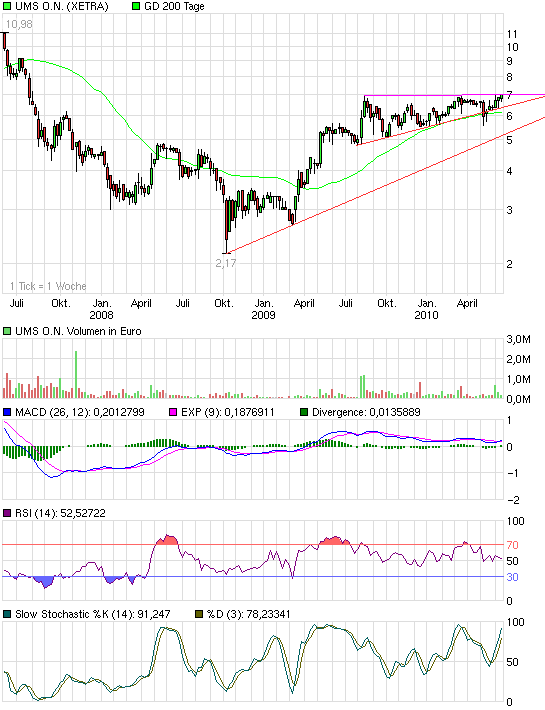Click the price axis label 11
Viewport: 545px width, 710px height.
coord(512,34)
